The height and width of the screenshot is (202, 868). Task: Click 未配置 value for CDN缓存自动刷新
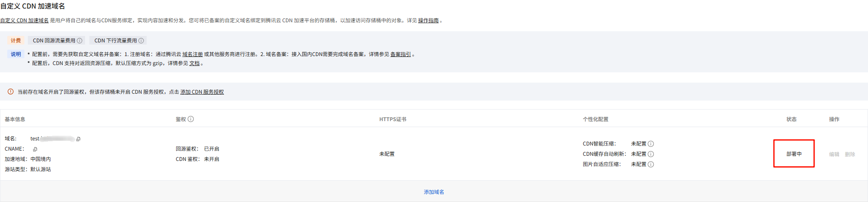639,154
